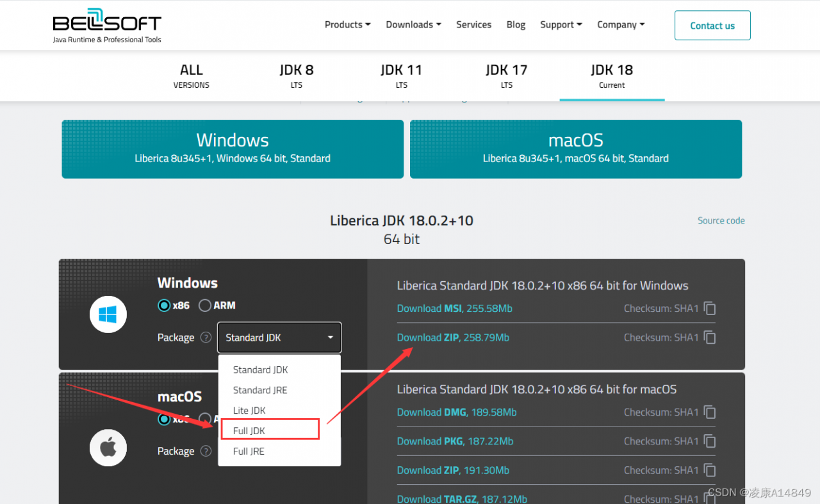Click the Windows logo icon in the download card
Image resolution: width=820 pixels, height=504 pixels.
(x=108, y=314)
